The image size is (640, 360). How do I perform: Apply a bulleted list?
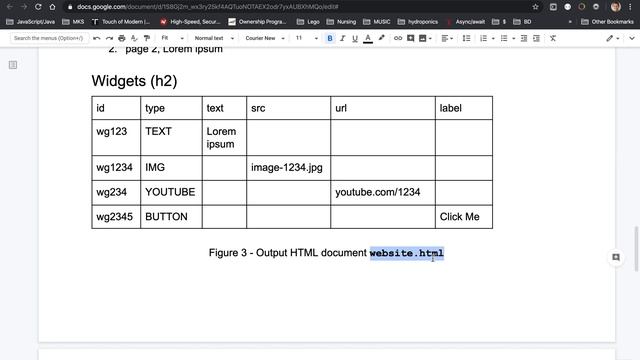[x=504, y=38]
